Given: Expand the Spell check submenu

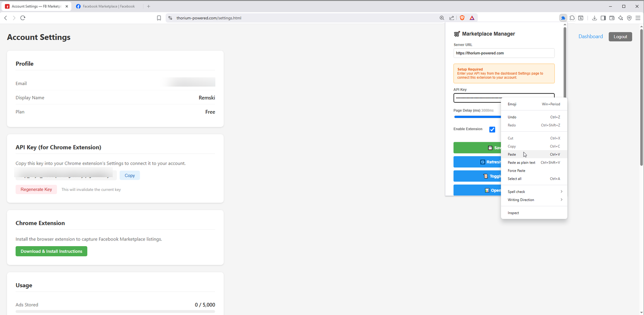Looking at the screenshot, I should [x=534, y=192].
